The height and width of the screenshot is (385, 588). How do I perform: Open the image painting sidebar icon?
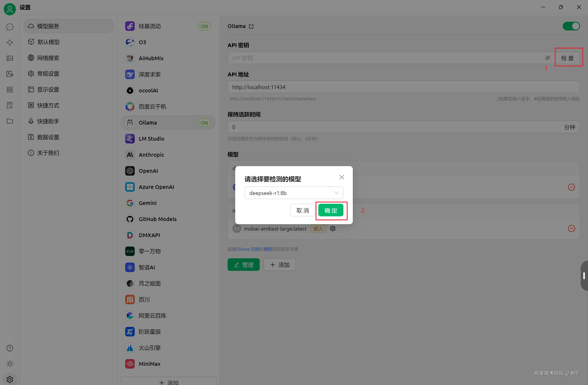[x=10, y=58]
